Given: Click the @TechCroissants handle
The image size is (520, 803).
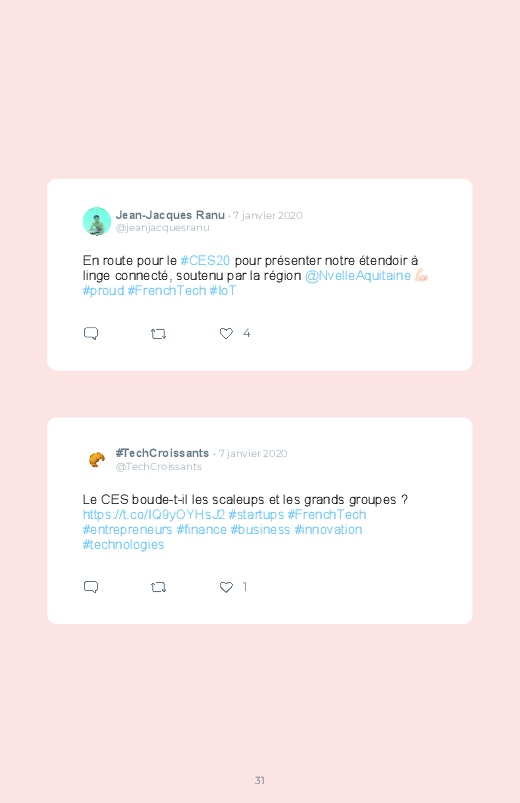Looking at the screenshot, I should point(159,467).
